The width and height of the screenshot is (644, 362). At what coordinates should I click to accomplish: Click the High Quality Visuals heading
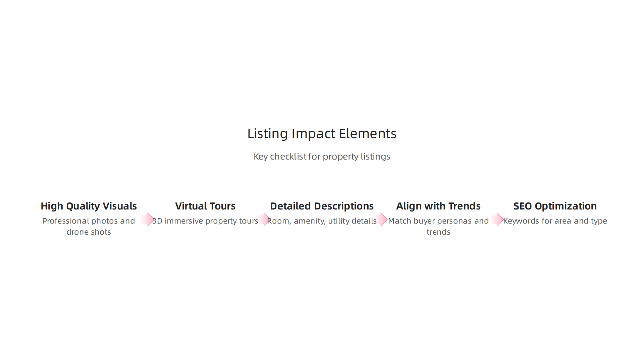[89, 206]
